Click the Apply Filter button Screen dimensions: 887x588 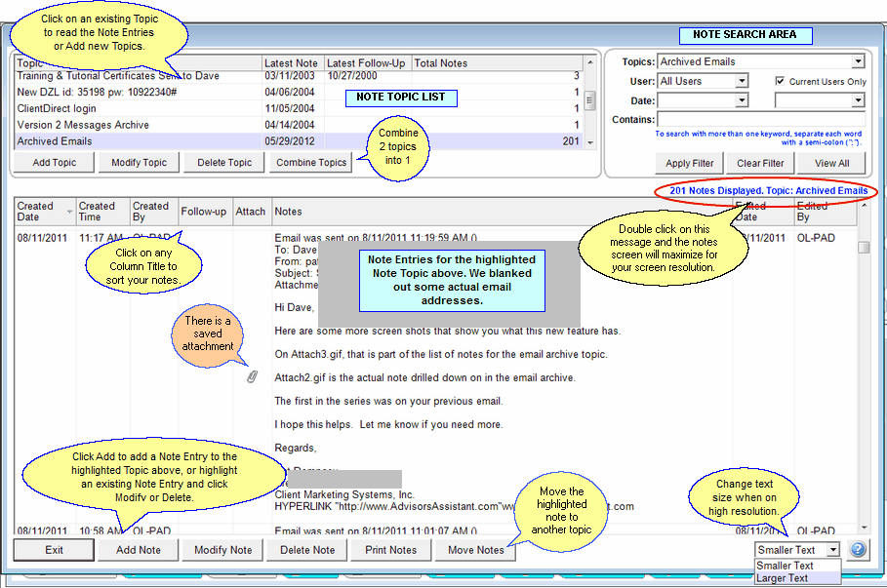pos(690,164)
